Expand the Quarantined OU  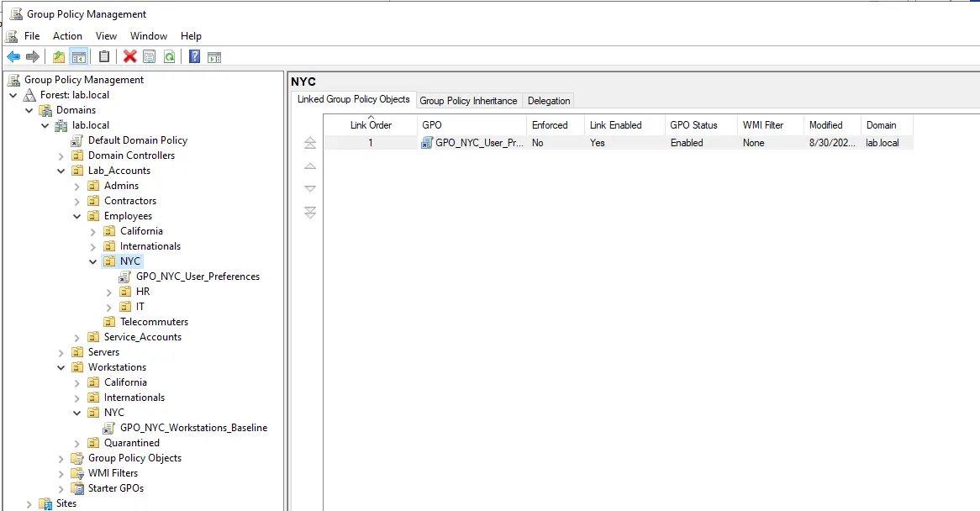pyautogui.click(x=77, y=443)
